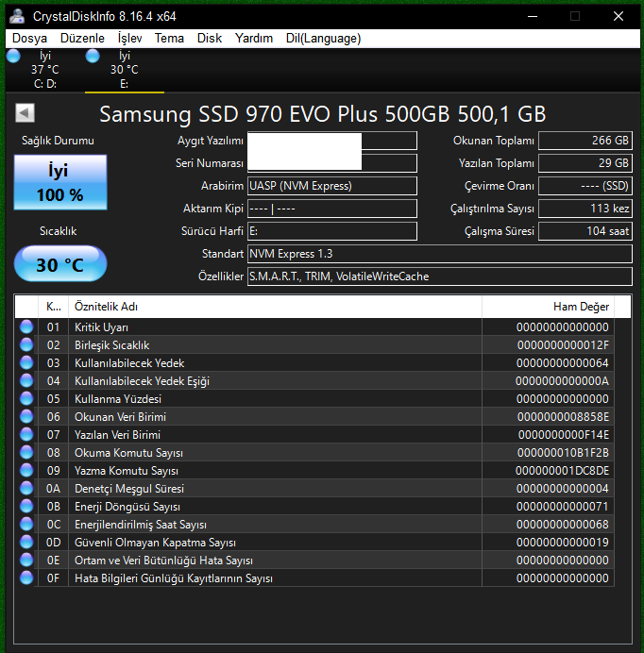Click the Aktarım Kipi field
Image resolution: width=644 pixels, height=653 pixels.
pos(332,209)
